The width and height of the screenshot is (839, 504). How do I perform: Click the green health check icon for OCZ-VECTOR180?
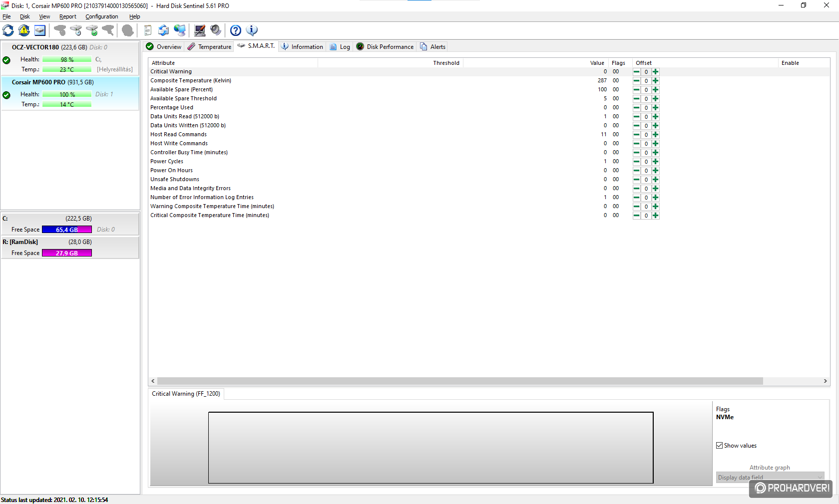click(x=6, y=60)
